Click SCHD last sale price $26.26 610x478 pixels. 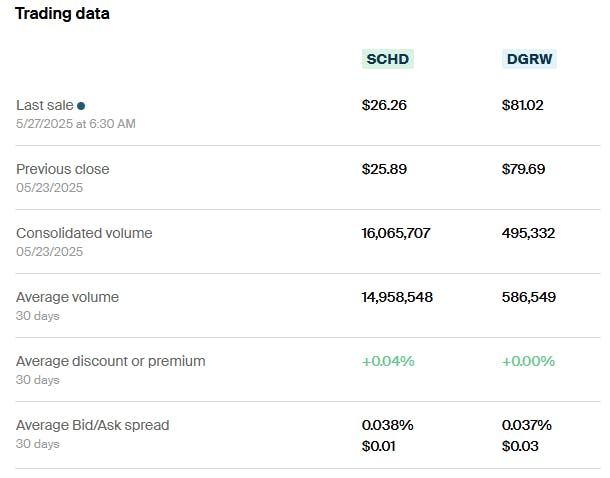(x=384, y=105)
